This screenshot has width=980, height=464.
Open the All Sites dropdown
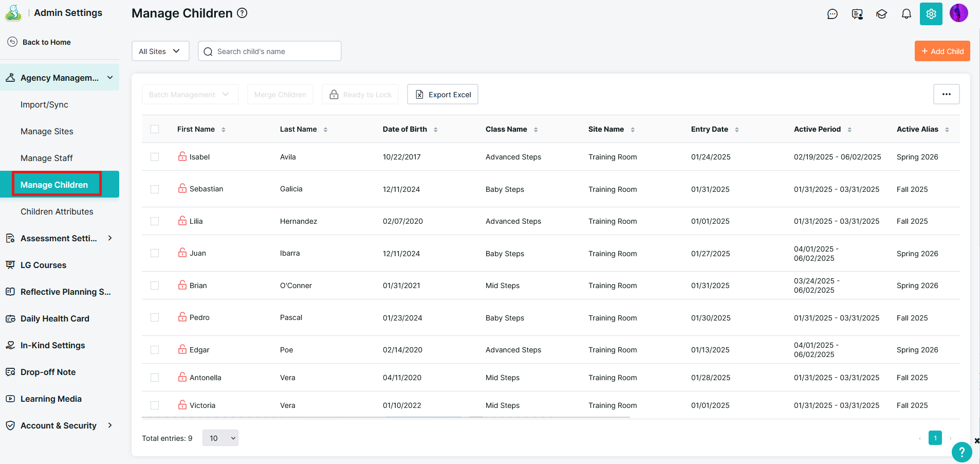[160, 51]
